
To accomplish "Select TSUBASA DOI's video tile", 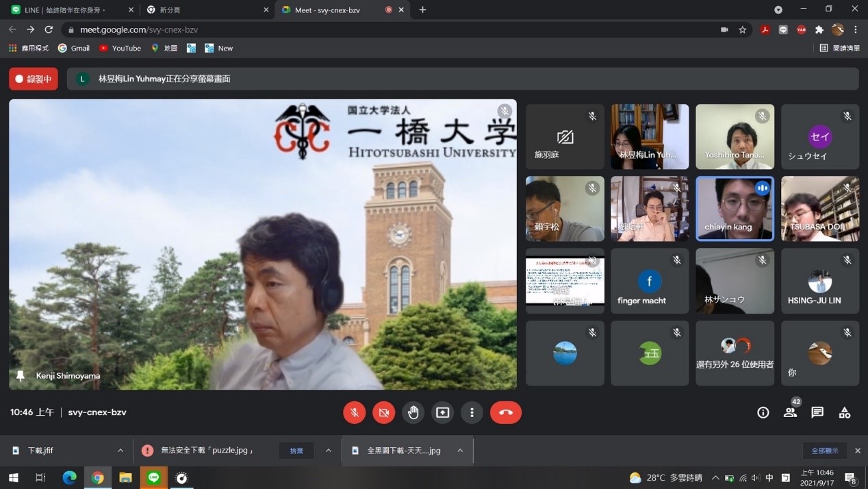I will (x=820, y=209).
